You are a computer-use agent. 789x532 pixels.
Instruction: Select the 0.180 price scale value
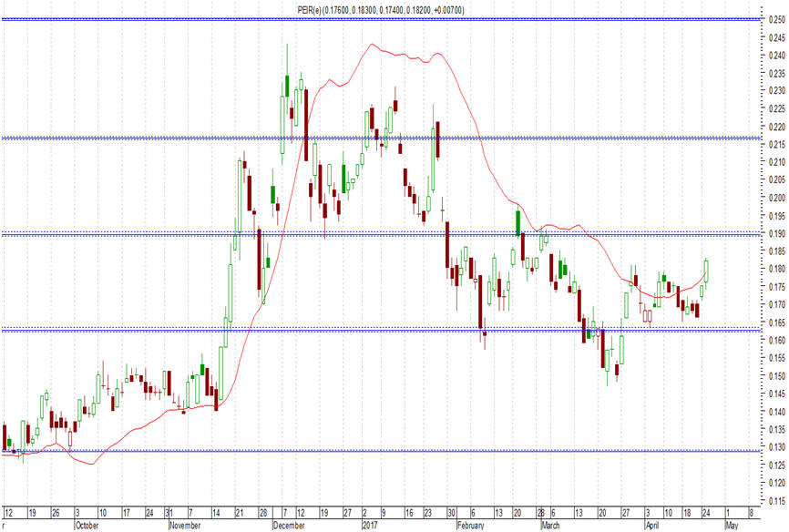click(x=777, y=269)
